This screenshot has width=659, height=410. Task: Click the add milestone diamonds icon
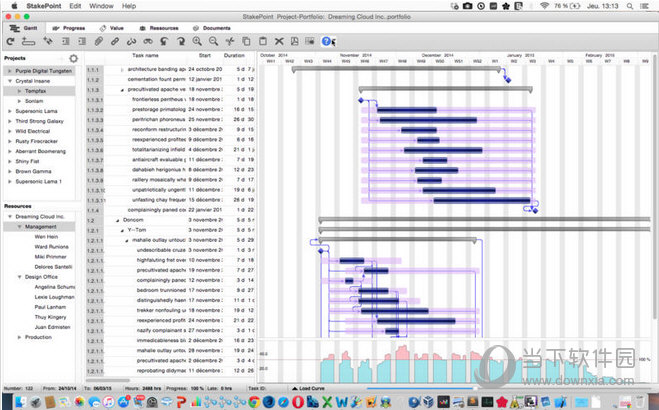48,41
